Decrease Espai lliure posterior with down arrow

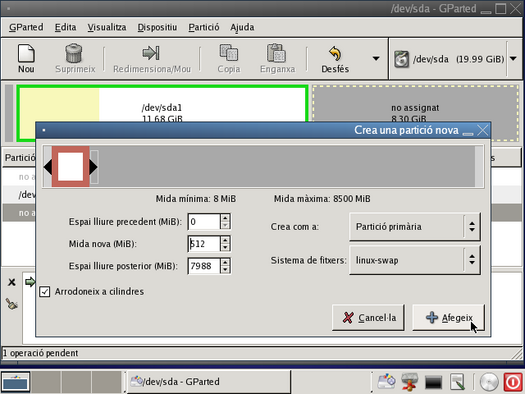pos(225,270)
